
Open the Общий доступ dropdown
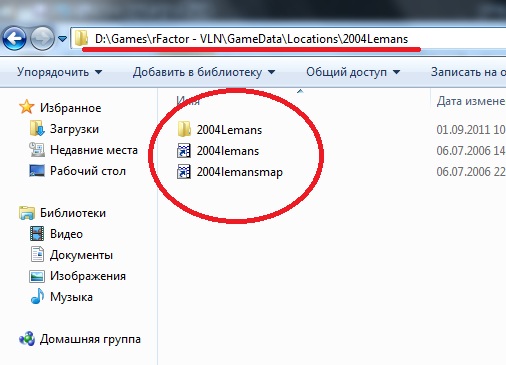pyautogui.click(x=353, y=72)
